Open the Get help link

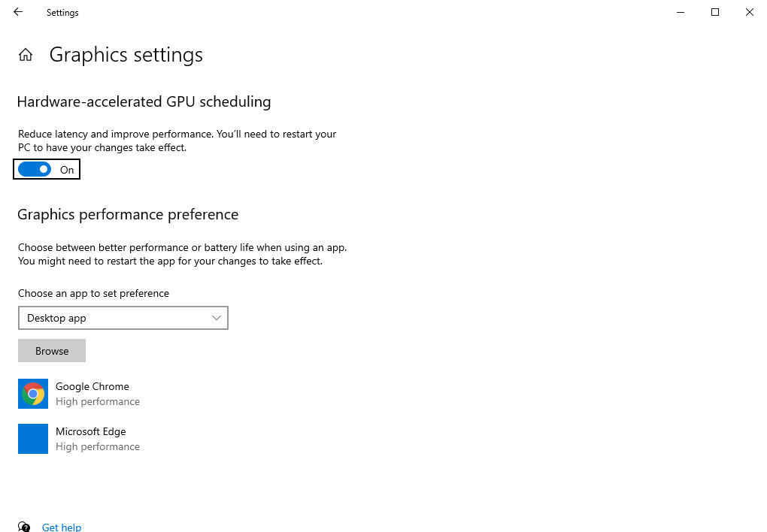[x=62, y=527]
